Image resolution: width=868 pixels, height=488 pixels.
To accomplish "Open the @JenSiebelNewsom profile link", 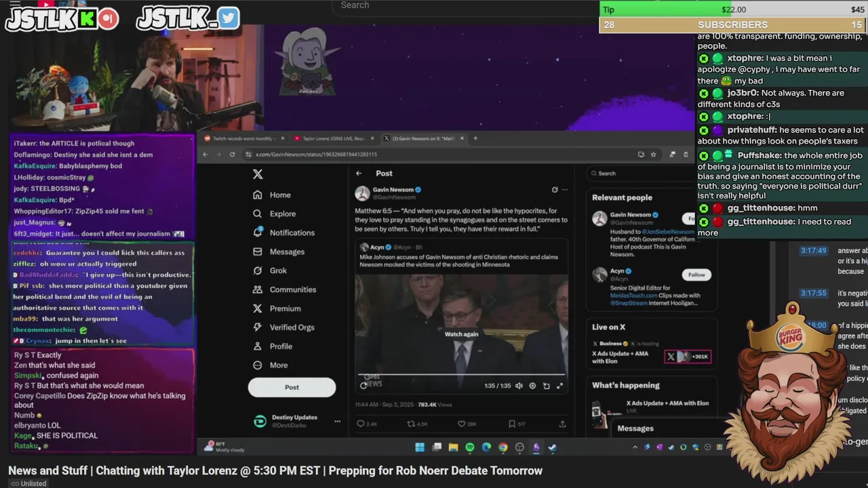I will point(667,232).
